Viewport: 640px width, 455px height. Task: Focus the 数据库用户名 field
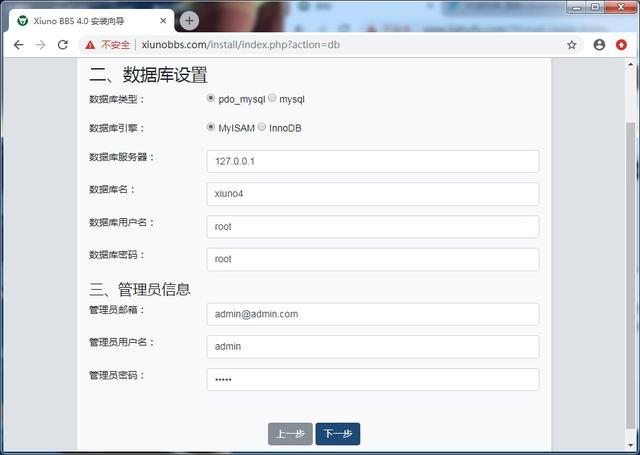(x=373, y=226)
